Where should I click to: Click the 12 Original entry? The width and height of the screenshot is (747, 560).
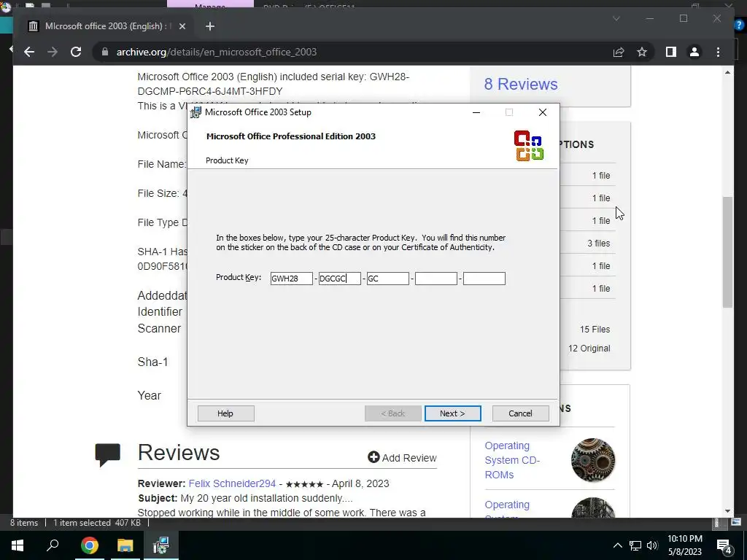pyautogui.click(x=589, y=349)
